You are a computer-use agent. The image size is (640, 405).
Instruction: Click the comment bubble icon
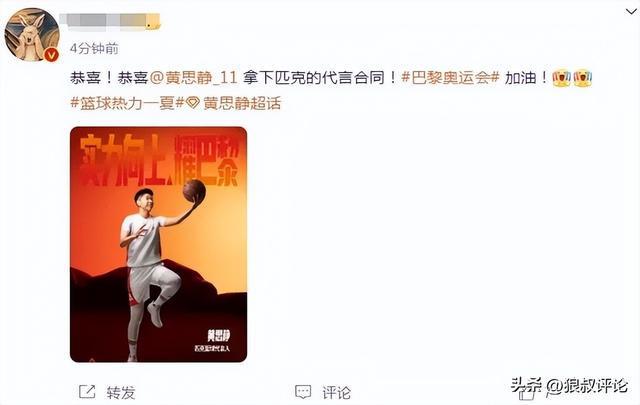(303, 392)
